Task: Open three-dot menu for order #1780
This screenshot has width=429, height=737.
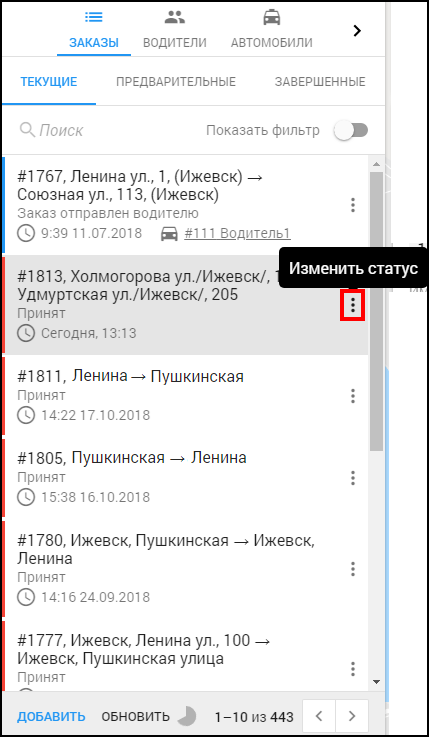Action: coord(352,569)
